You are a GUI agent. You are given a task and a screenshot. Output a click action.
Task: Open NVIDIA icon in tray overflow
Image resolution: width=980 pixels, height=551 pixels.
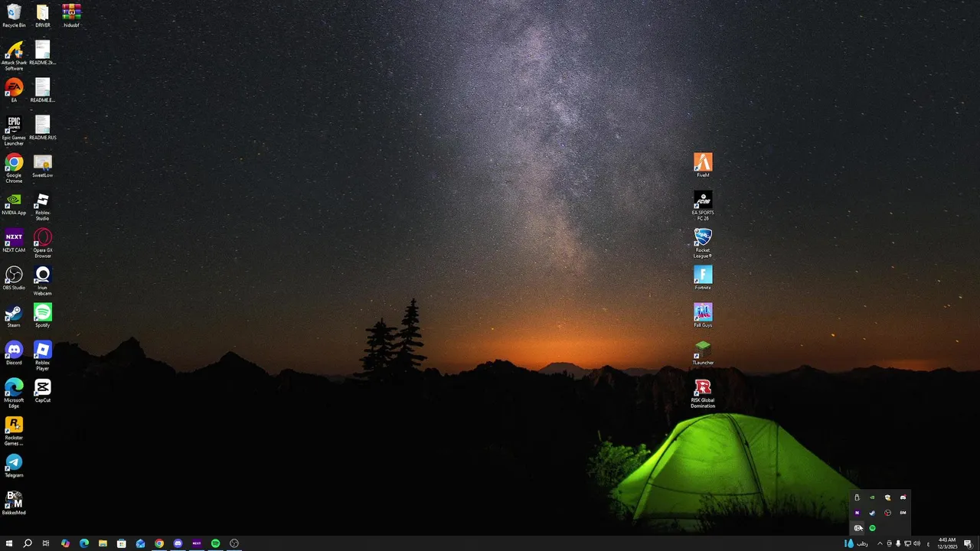pyautogui.click(x=872, y=497)
